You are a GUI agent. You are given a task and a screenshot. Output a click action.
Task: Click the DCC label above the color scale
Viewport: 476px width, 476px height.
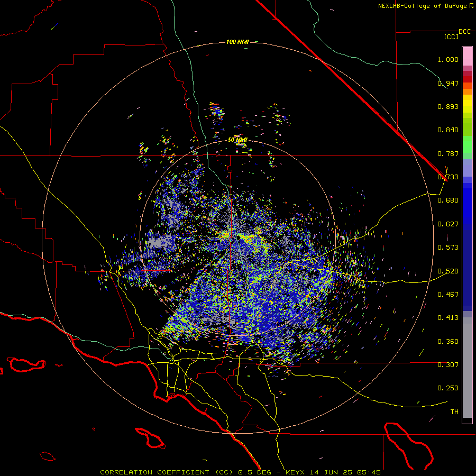point(464,32)
